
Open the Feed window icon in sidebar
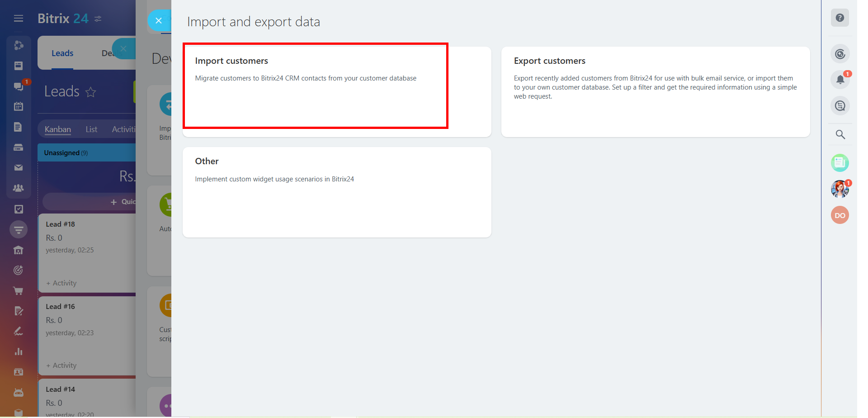19,66
